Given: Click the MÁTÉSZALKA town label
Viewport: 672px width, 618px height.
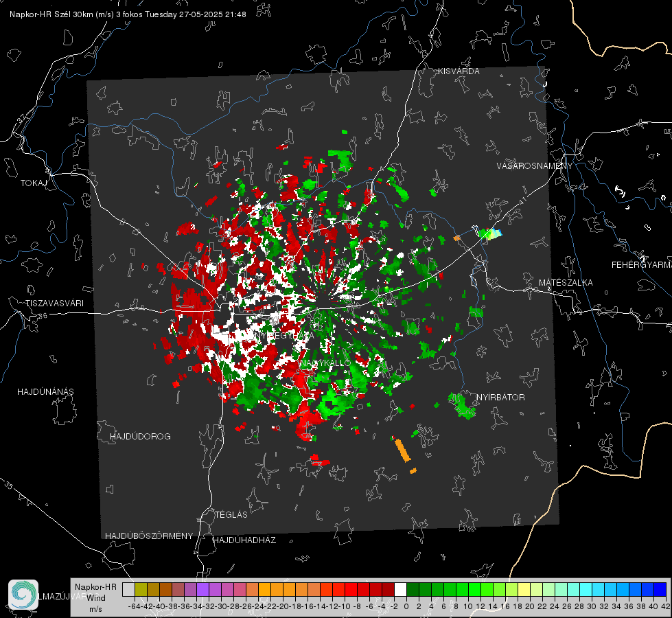Looking at the screenshot, I should click(566, 282).
